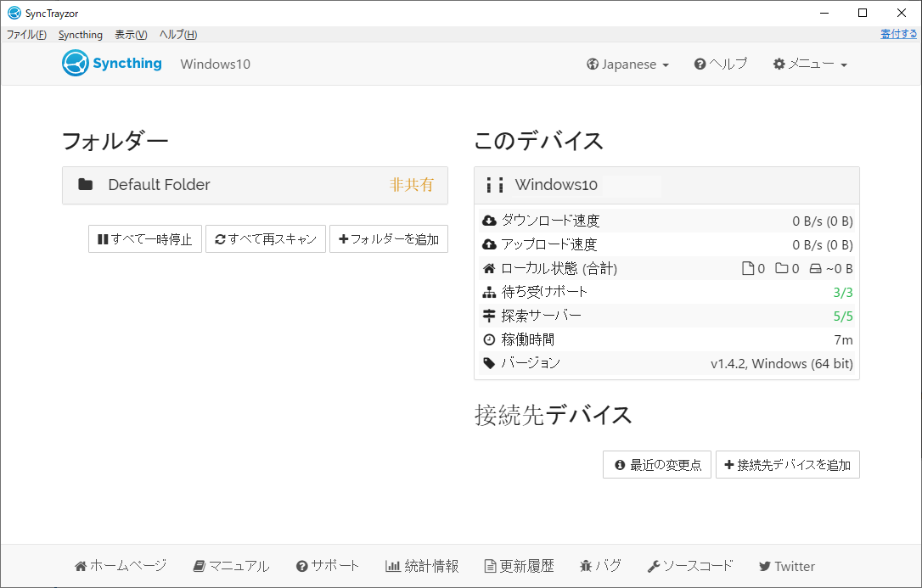Click the 3/3 listener value
Screen dimensions: 922x588
843,293
